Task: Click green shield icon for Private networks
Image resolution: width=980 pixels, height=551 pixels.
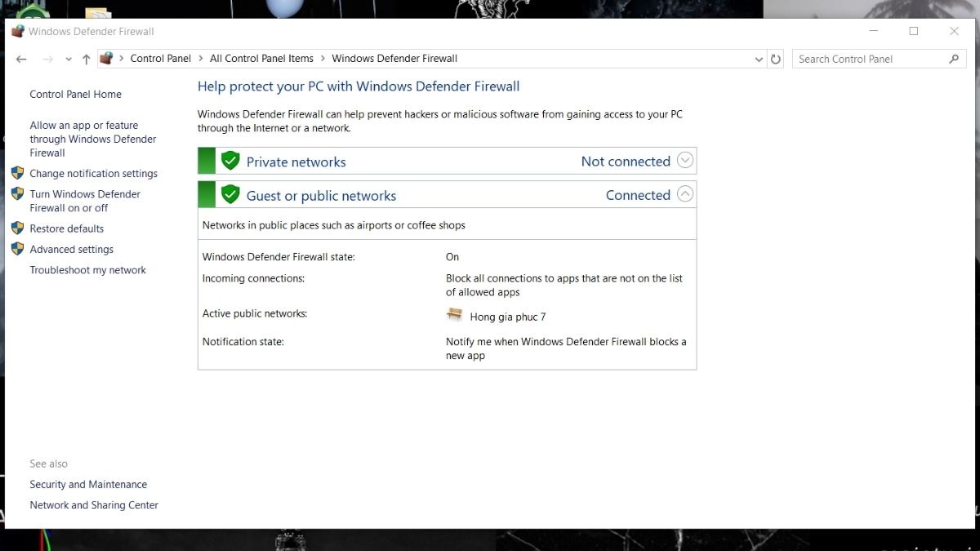Action: click(x=230, y=161)
